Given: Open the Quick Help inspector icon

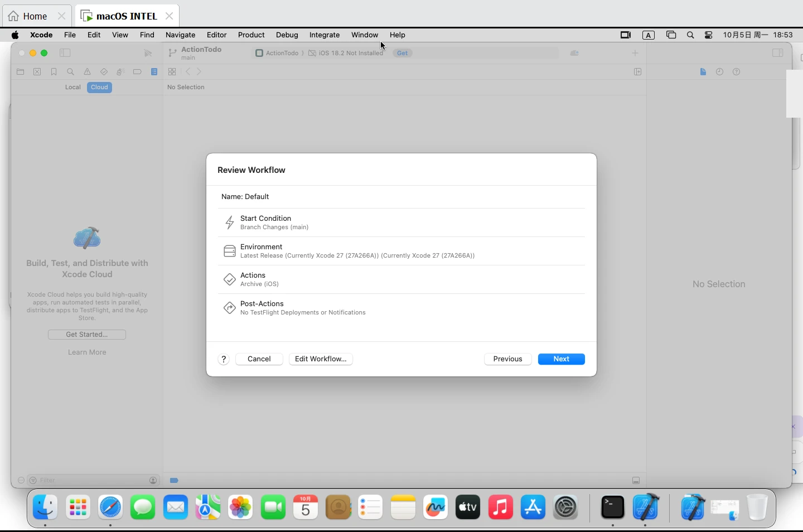Looking at the screenshot, I should [737, 72].
